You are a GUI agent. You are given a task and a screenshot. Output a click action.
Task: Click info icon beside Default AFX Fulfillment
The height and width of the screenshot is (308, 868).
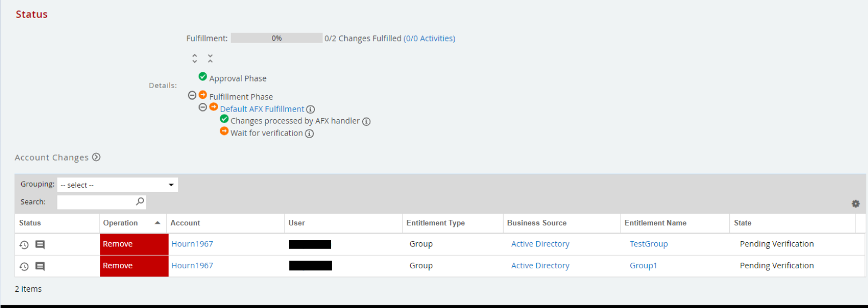(x=311, y=109)
